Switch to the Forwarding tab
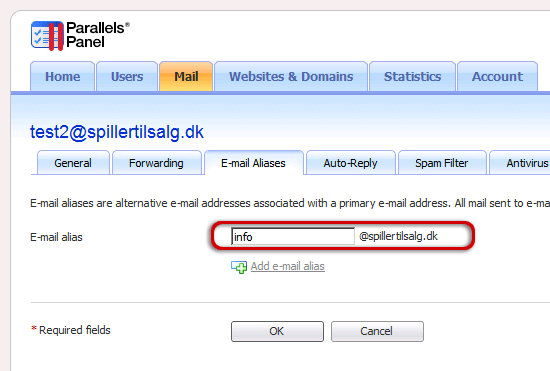 (156, 163)
